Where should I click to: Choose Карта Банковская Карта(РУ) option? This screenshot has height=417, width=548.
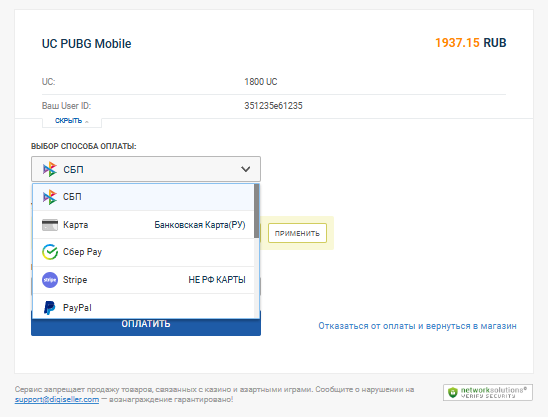143,225
